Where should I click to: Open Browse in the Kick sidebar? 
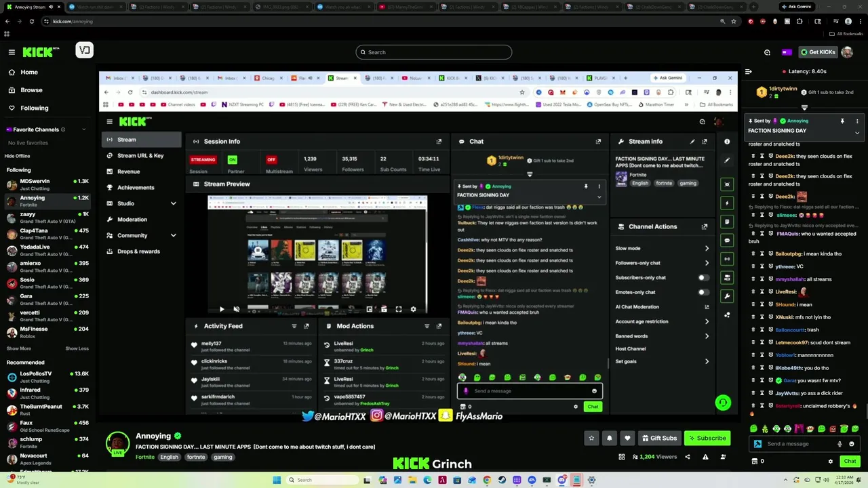[x=31, y=89]
